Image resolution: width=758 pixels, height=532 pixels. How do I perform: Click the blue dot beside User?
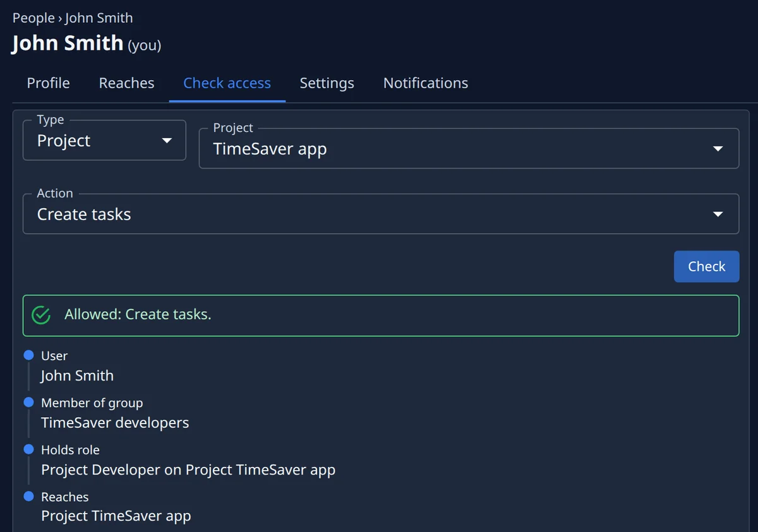pos(28,355)
